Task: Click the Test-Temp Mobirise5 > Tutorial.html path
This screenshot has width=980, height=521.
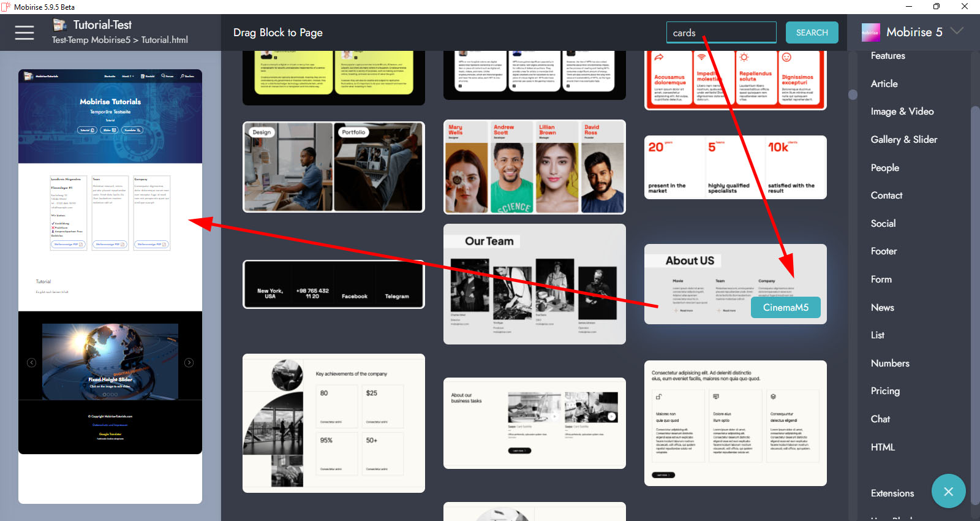Action: click(x=120, y=40)
